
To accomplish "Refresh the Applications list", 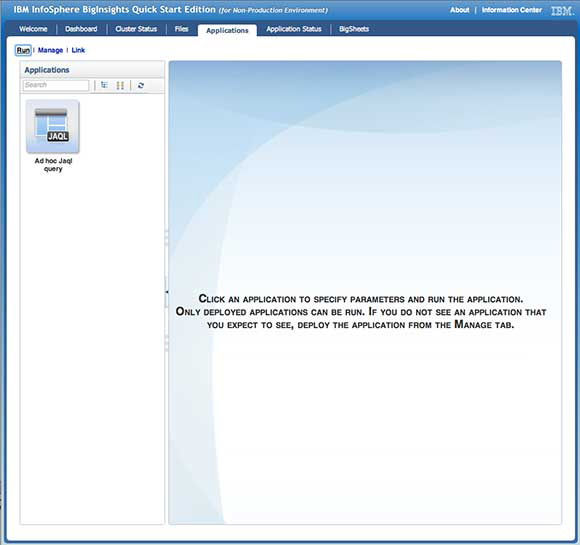I will pos(141,85).
